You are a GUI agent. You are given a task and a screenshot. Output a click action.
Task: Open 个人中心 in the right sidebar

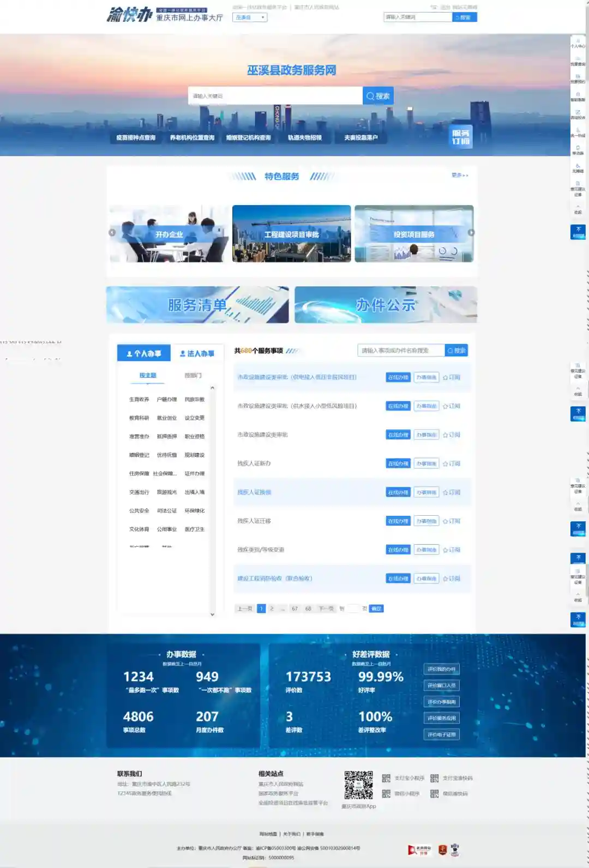(578, 43)
